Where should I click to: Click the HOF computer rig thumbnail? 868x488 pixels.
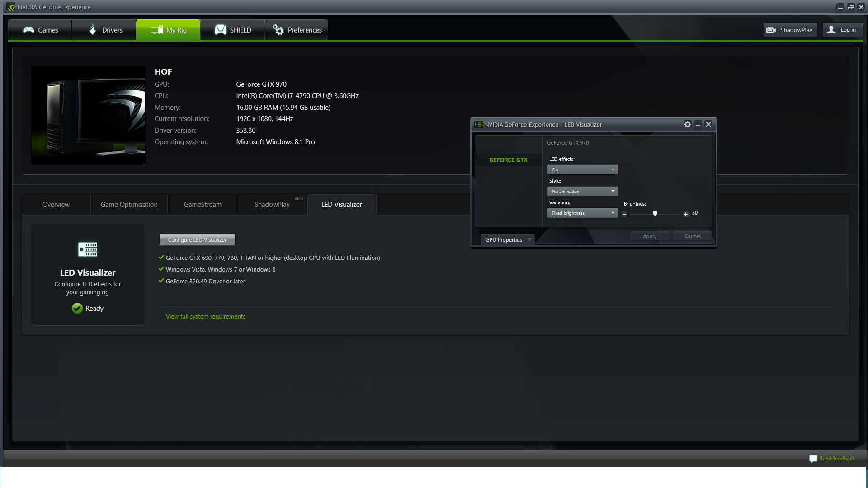pos(88,115)
